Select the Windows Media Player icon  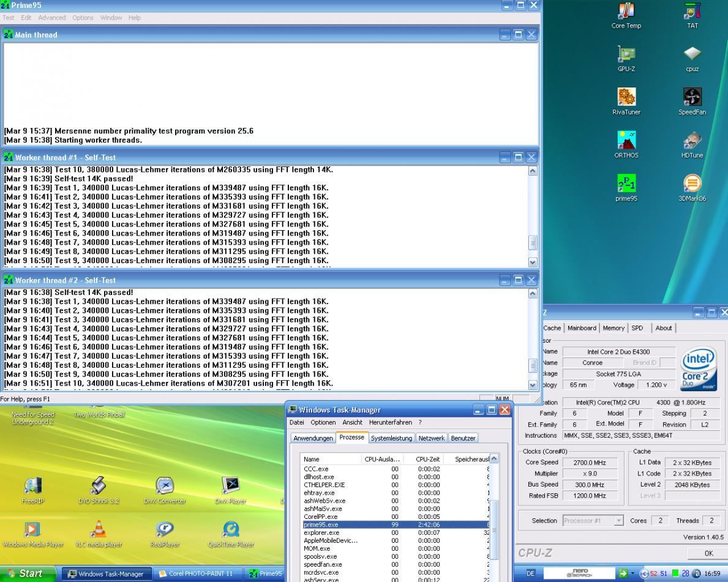click(32, 534)
